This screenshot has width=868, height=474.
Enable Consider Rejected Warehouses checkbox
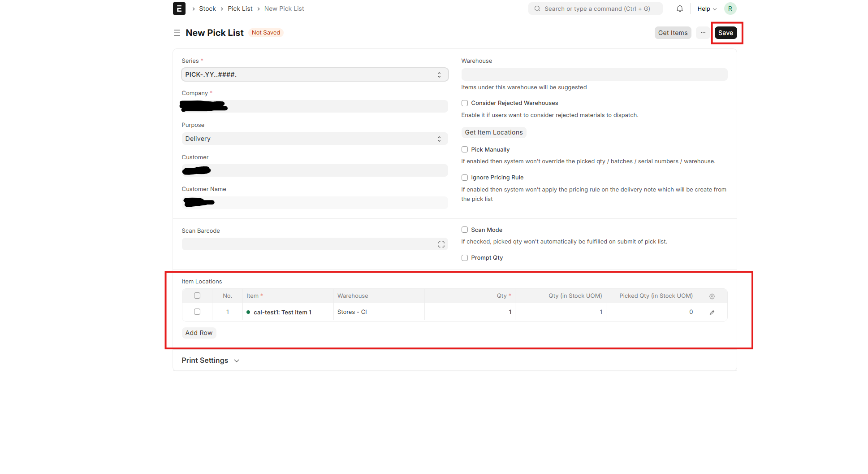[465, 103]
